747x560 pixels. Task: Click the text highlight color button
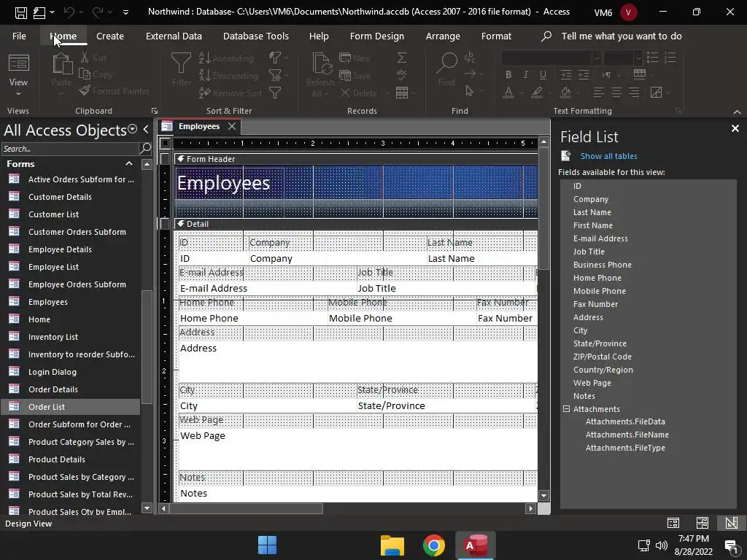pos(537,93)
